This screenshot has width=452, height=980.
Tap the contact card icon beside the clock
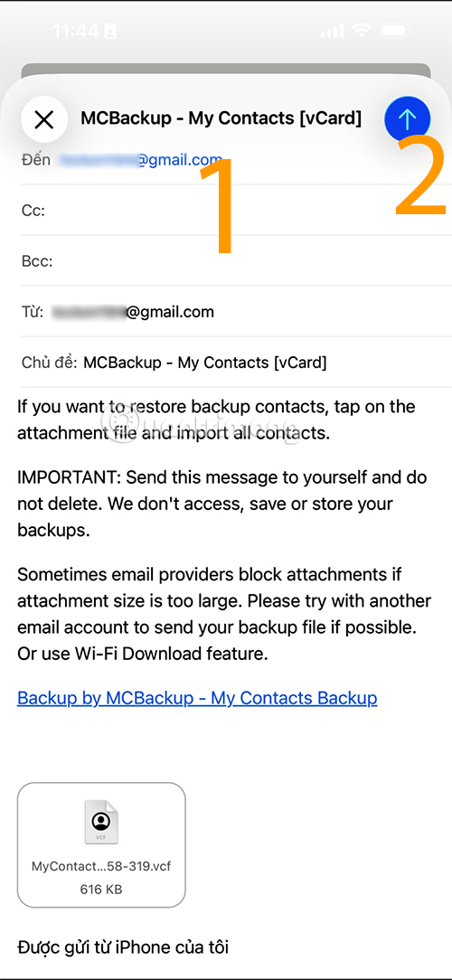(110, 31)
